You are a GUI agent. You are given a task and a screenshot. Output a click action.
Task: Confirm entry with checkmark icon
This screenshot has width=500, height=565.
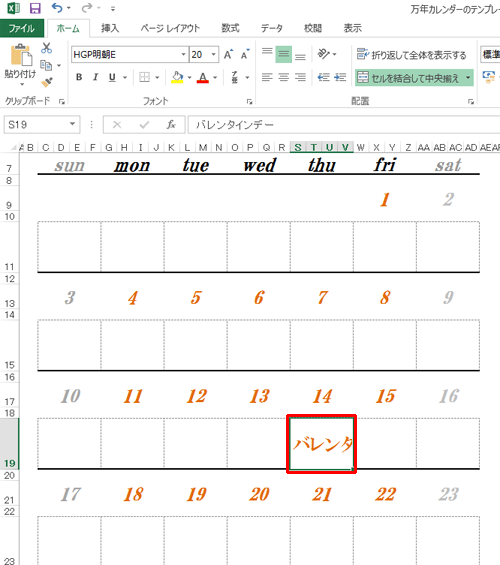[x=144, y=125]
